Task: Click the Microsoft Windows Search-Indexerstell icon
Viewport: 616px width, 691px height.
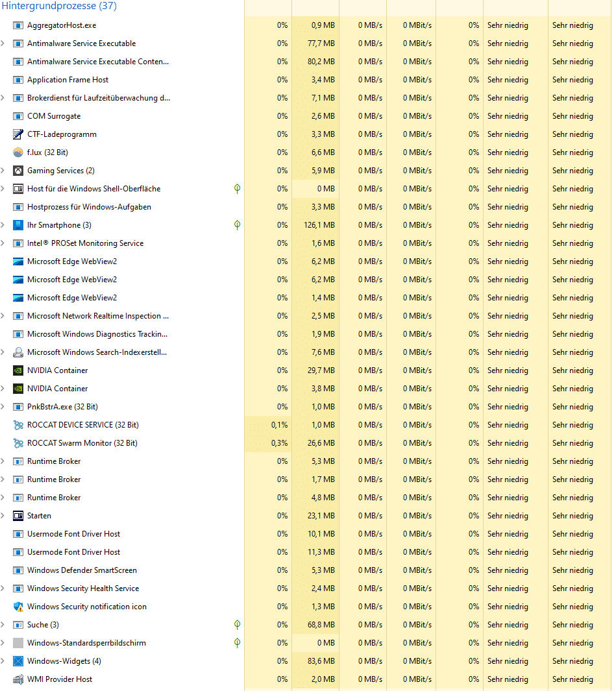Action: pos(18,352)
